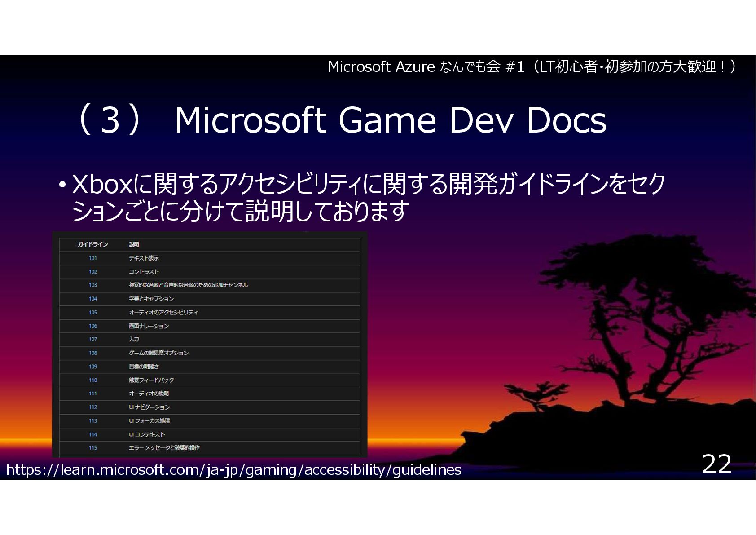The image size is (756, 535).
Task: Open guideline link 103
Action: tap(92, 285)
